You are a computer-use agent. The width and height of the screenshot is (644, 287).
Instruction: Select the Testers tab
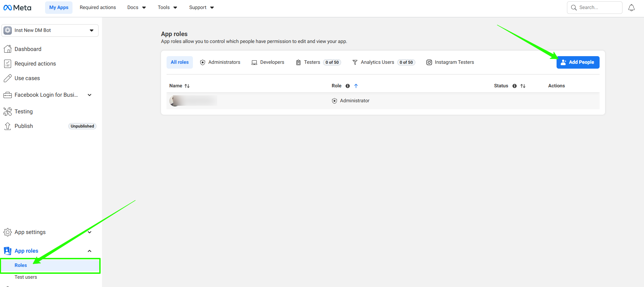pyautogui.click(x=312, y=62)
